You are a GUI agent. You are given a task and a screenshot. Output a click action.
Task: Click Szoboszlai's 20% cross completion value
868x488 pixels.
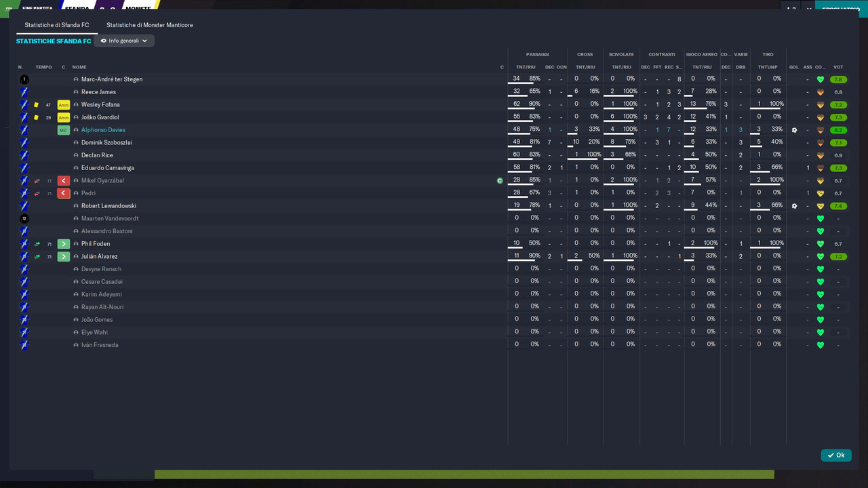pyautogui.click(x=594, y=142)
